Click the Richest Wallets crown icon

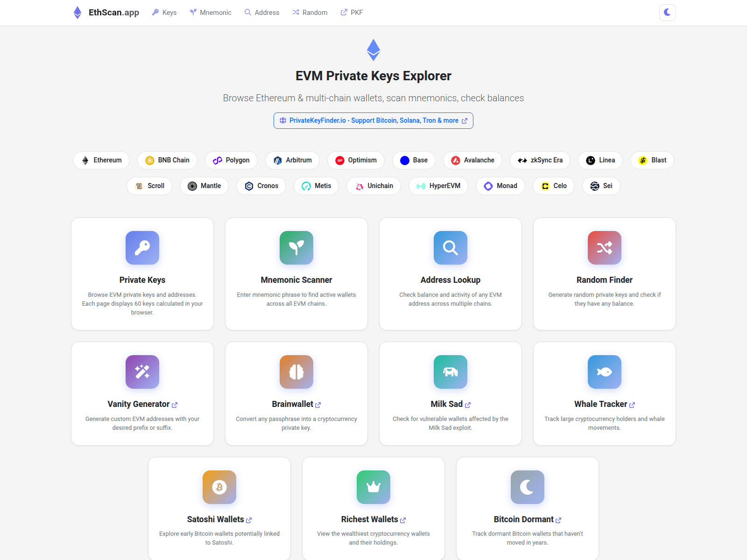pyautogui.click(x=373, y=487)
